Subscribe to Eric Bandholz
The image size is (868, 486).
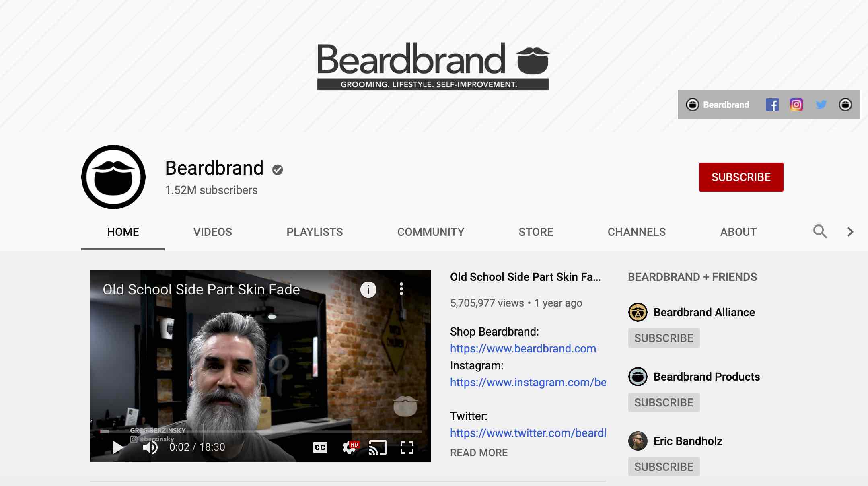pyautogui.click(x=664, y=467)
